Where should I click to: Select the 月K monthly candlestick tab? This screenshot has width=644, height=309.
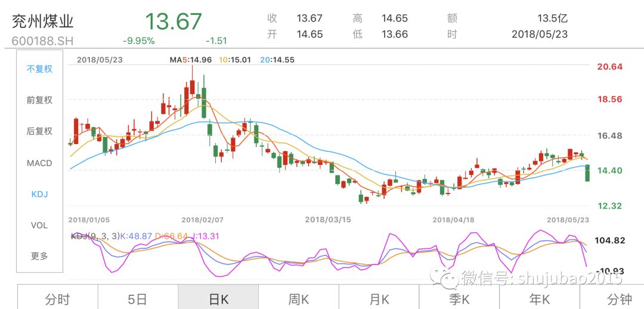pos(379,299)
